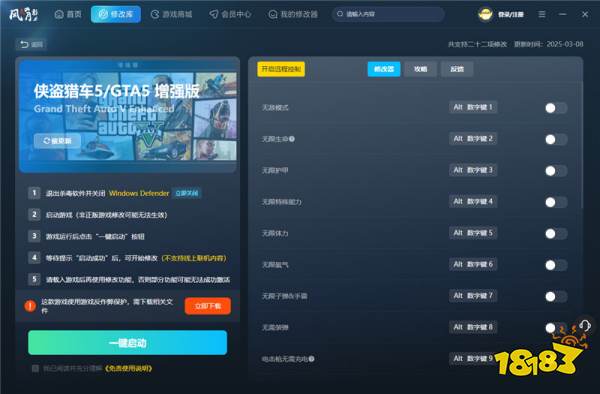Image resolution: width=600 pixels, height=394 pixels.
Task: Click the Alt 数字键 6 hotkey field
Action: coord(473,264)
